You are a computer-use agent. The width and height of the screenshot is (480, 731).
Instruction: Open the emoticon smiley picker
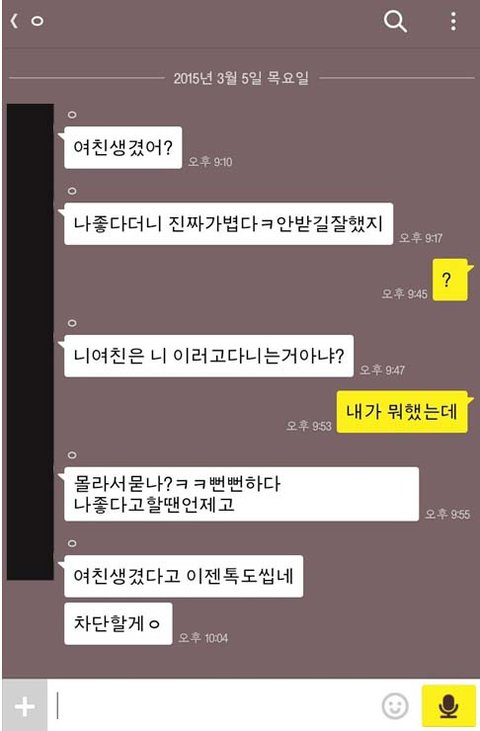395,705
